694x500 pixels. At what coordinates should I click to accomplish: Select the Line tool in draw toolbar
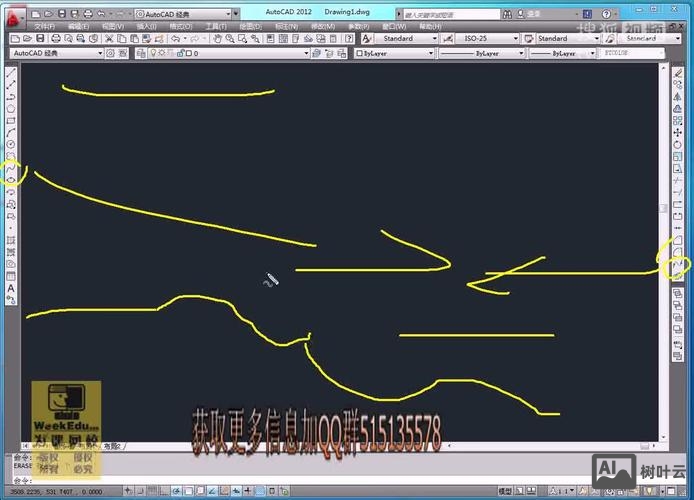point(11,74)
